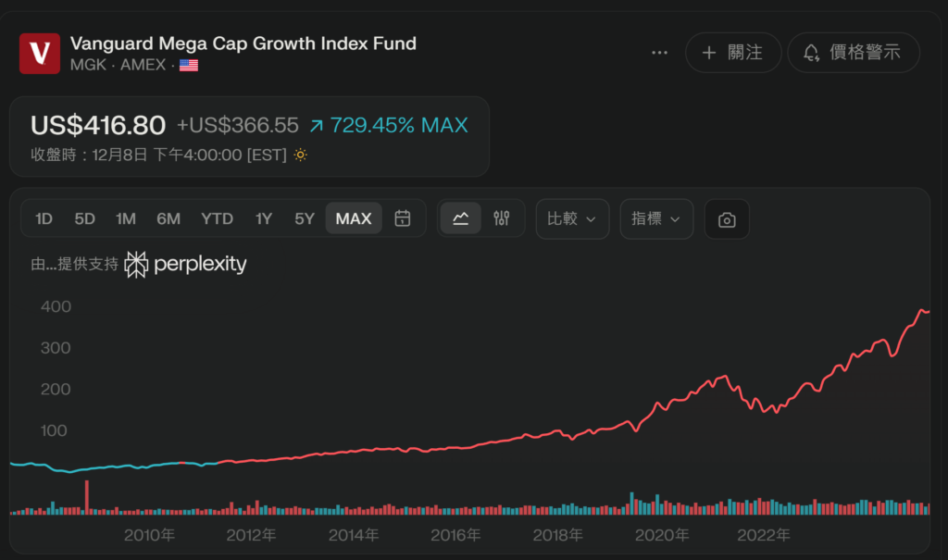Click the 2020年 timeline label
The height and width of the screenshot is (560, 948).
pos(662,535)
